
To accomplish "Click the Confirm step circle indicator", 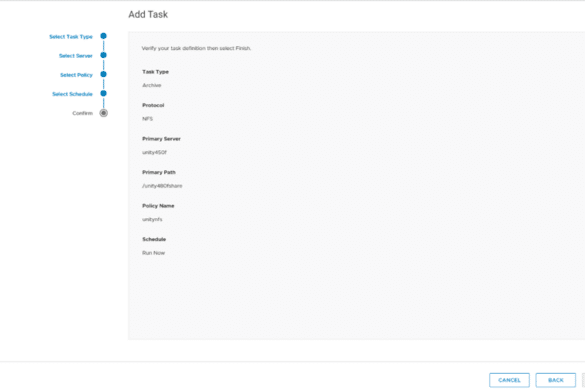I will point(103,113).
